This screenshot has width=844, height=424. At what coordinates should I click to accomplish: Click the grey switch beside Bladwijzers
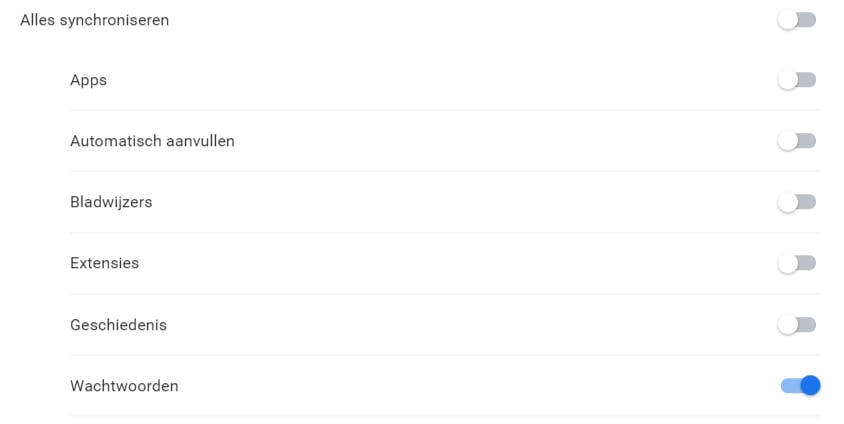[797, 202]
